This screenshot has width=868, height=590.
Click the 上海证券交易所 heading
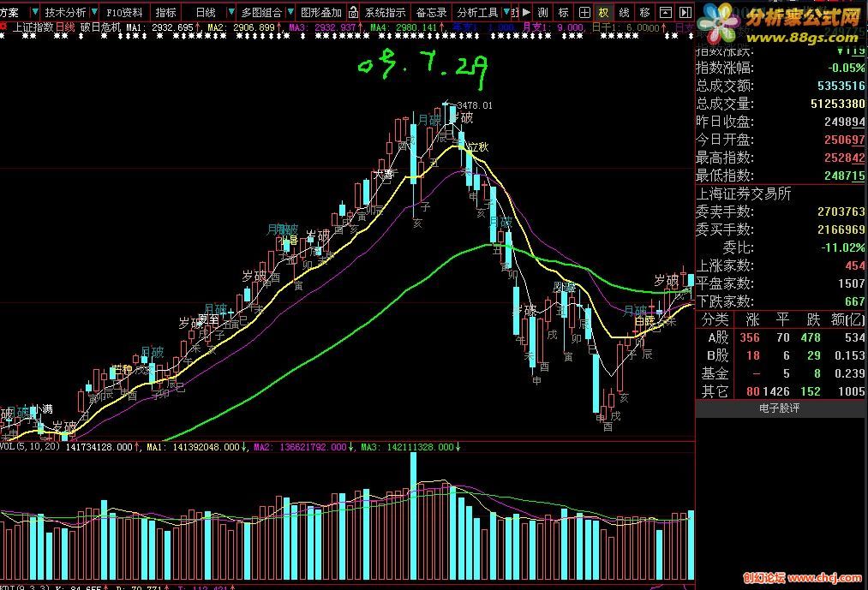[744, 194]
